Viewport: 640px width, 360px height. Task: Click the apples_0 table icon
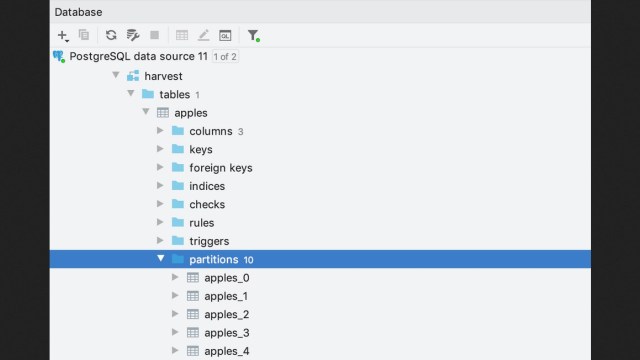[193, 278]
